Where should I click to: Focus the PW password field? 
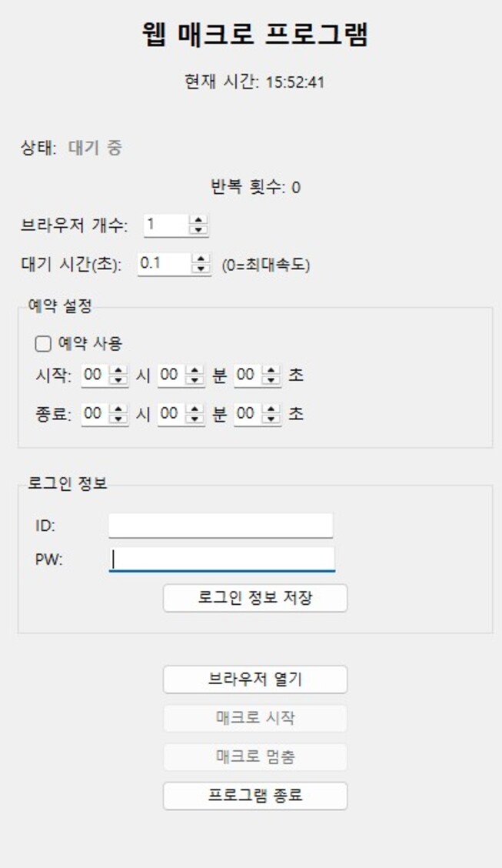click(x=222, y=559)
